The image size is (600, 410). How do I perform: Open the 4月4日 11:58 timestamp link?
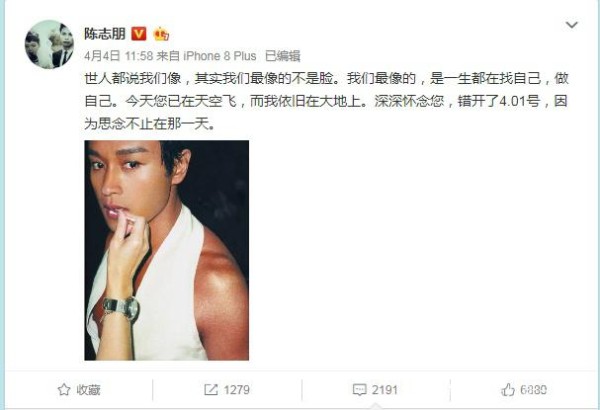click(x=119, y=56)
